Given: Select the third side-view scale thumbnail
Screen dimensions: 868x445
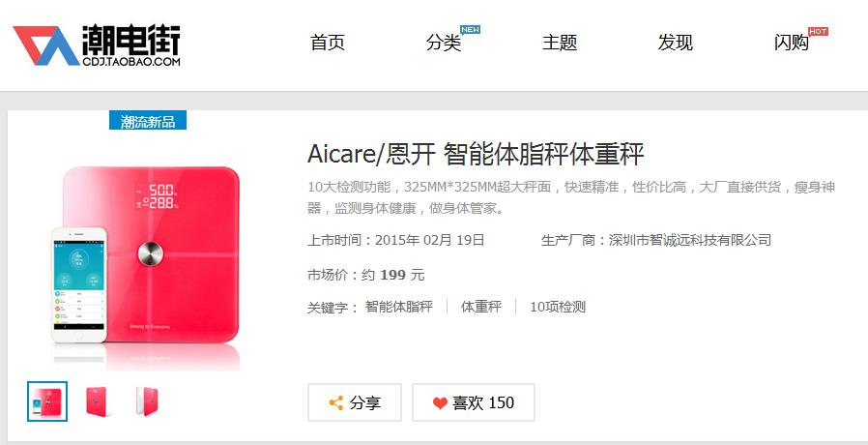Looking at the screenshot, I should [147, 401].
